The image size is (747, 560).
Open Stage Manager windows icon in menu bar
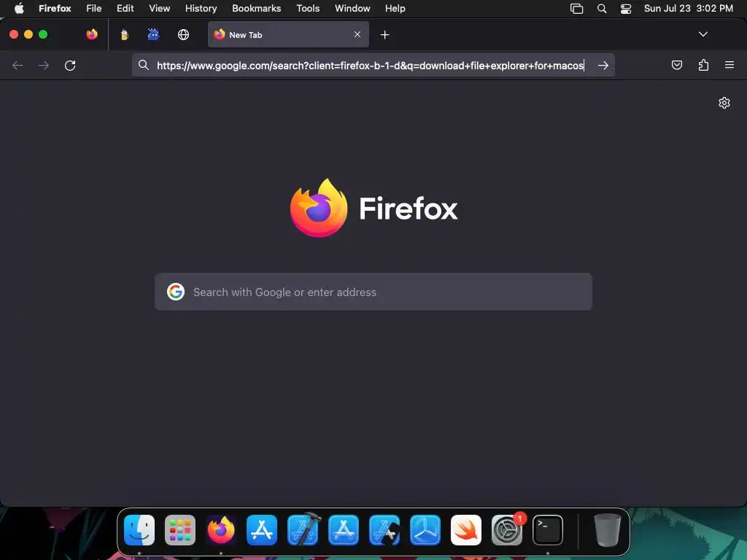577,9
